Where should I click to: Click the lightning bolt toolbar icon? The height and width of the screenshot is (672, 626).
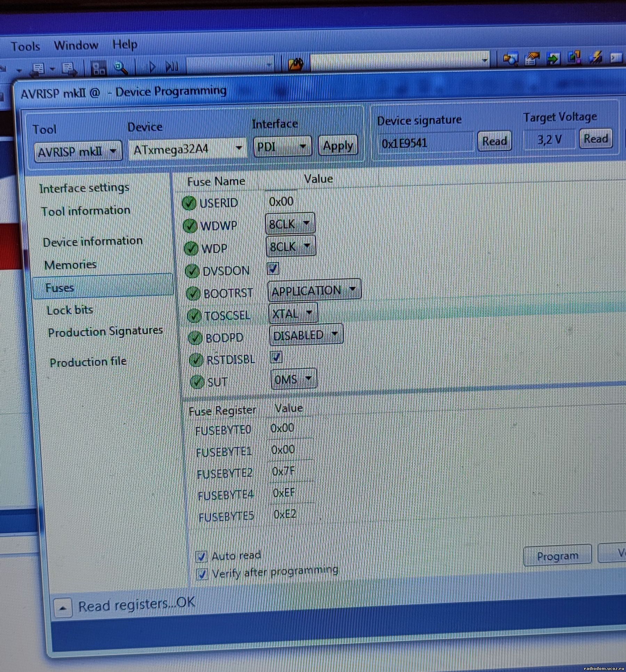pos(596,57)
